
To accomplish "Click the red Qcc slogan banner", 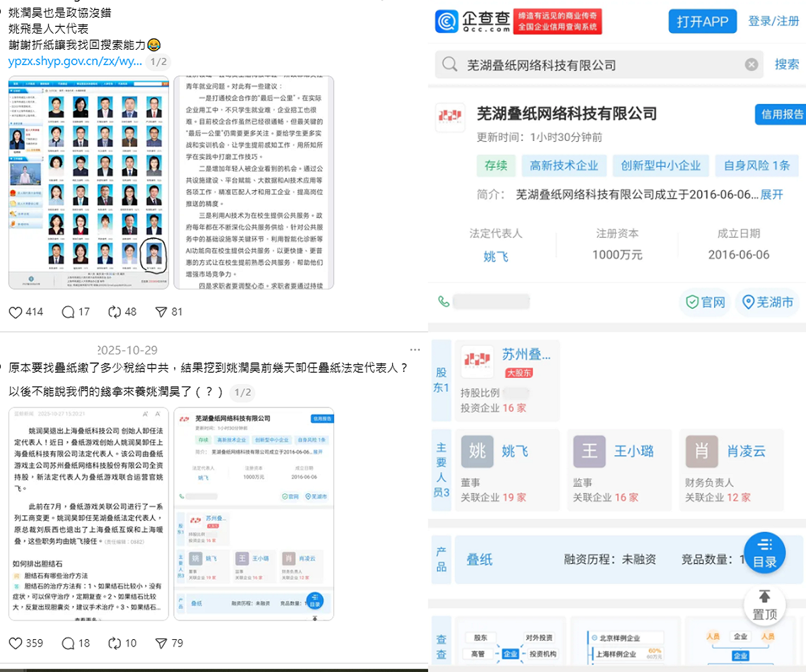I will [557, 21].
